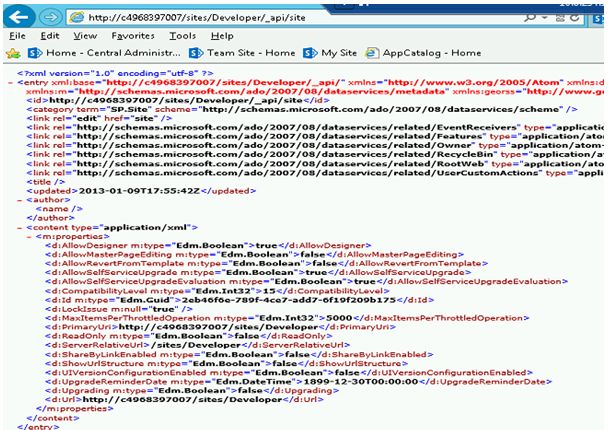This screenshot has width=612, height=430.
Task: Open the address bar dropdown arrow
Action: [544, 18]
